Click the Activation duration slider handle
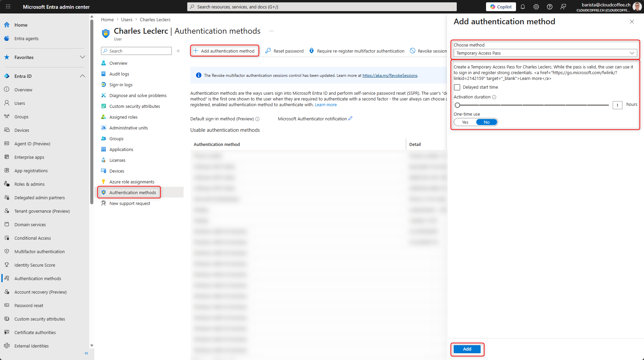This screenshot has width=644, height=360. coord(457,105)
